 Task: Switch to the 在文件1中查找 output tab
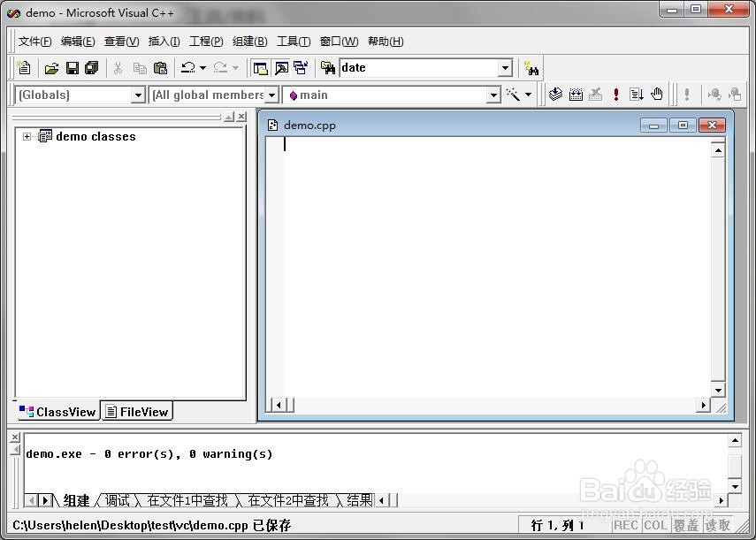click(x=187, y=501)
